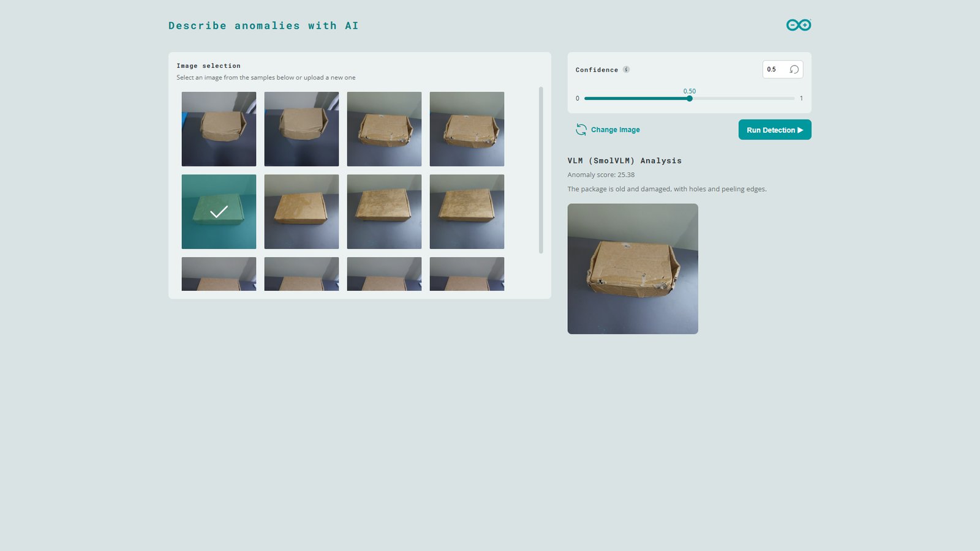Click the Change Image refresh icon
Image resolution: width=980 pixels, height=551 pixels.
pos(581,130)
